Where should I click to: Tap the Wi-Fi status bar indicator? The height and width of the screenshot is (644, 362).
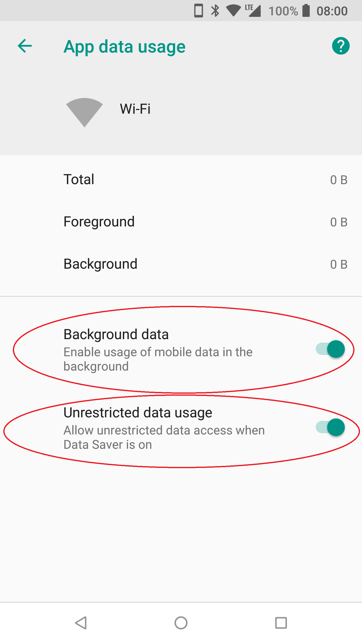coord(234,11)
